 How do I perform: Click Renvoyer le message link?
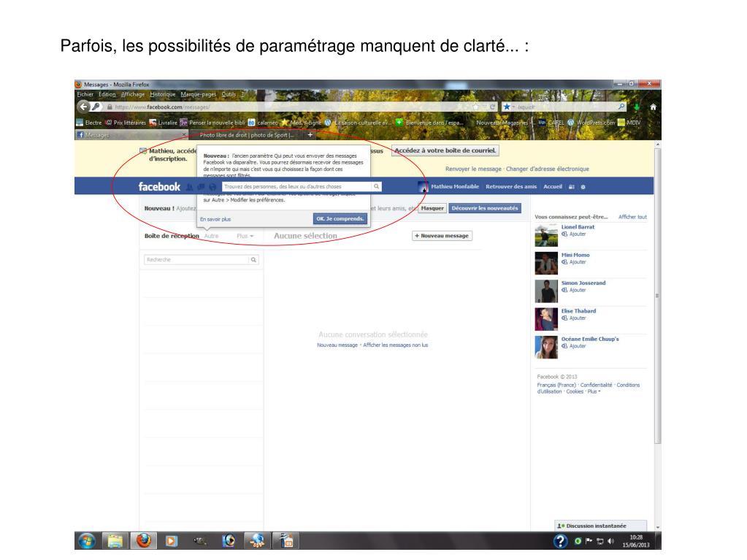pyautogui.click(x=473, y=169)
